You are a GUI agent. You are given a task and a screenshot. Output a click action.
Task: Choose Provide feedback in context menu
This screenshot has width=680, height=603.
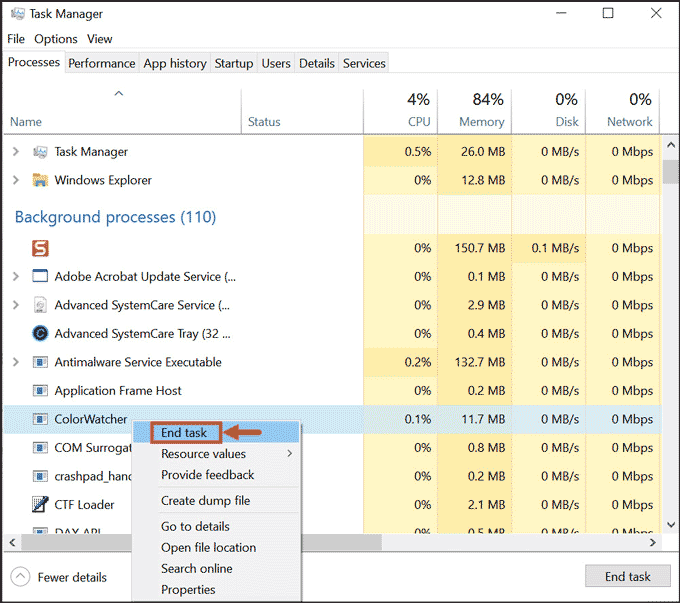point(216,475)
